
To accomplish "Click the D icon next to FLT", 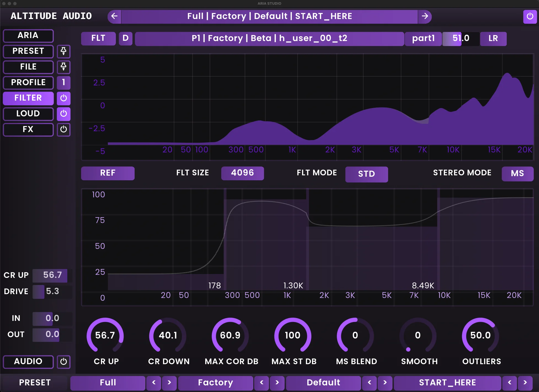I will click(x=126, y=38).
